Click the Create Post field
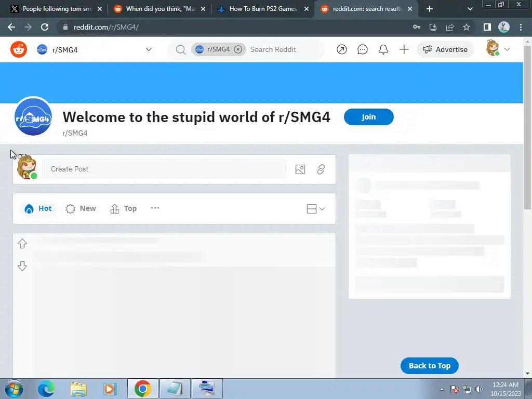This screenshot has height=399, width=532. 164,169
